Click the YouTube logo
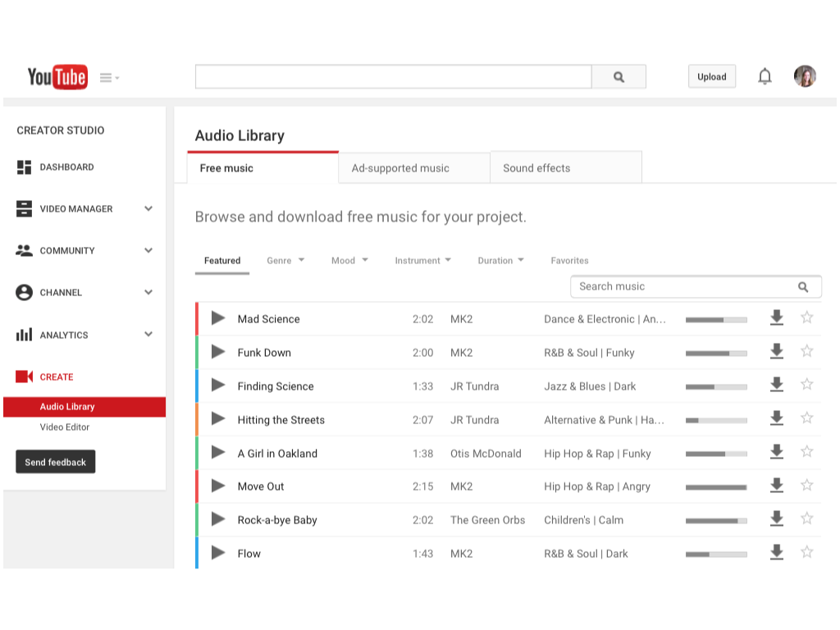This screenshot has width=840, height=630. pyautogui.click(x=57, y=77)
